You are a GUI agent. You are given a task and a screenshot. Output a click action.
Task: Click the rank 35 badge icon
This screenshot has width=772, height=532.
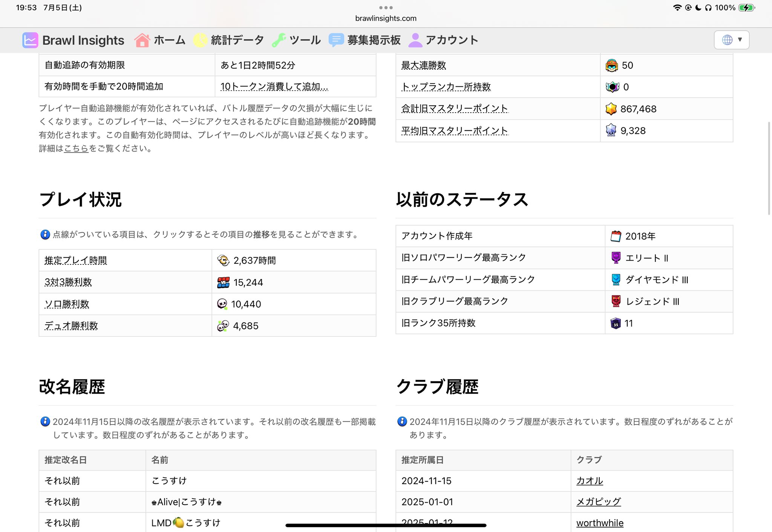(616, 323)
